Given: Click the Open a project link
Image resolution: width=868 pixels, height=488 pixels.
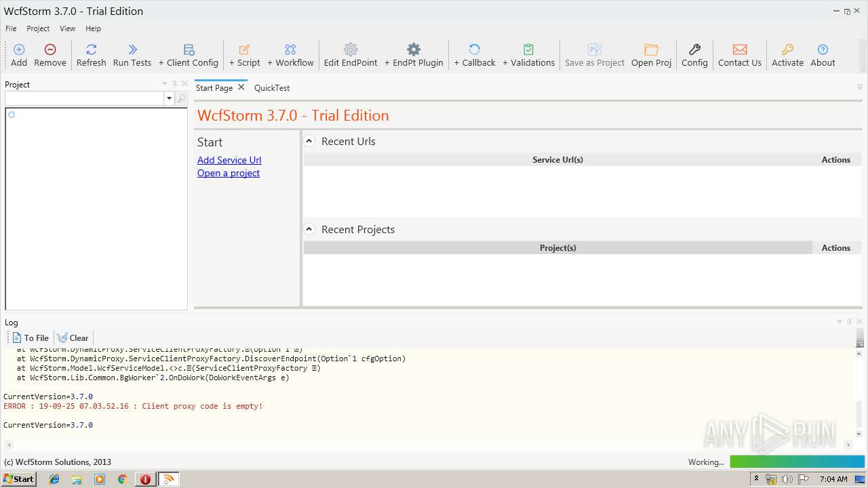Looking at the screenshot, I should tap(229, 173).
